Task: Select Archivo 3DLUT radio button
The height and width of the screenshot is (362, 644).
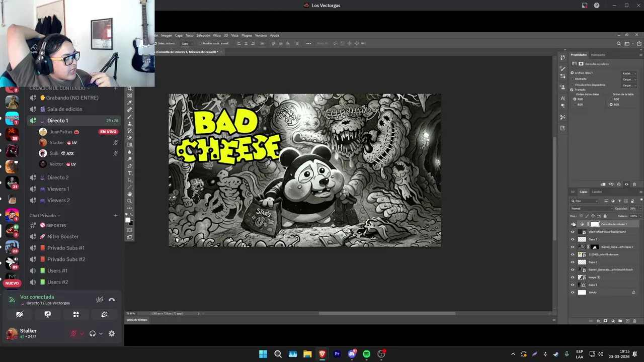Action: 572,73
